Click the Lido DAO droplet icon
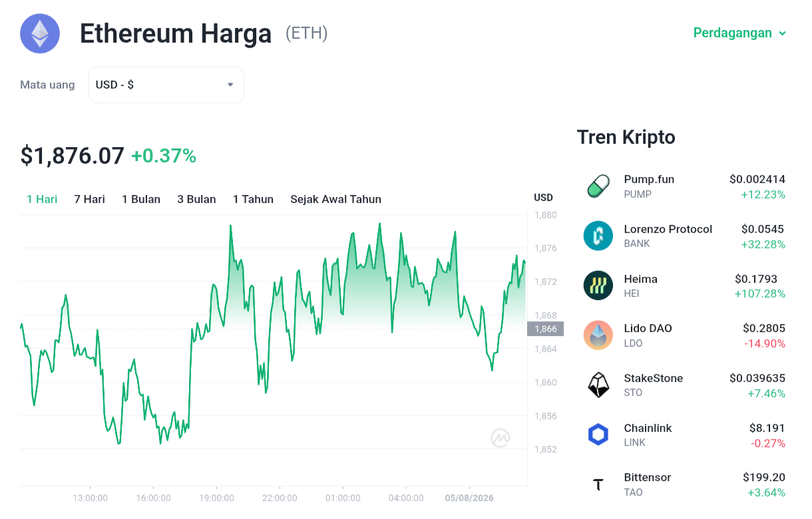This screenshot has width=812, height=519. 598,335
